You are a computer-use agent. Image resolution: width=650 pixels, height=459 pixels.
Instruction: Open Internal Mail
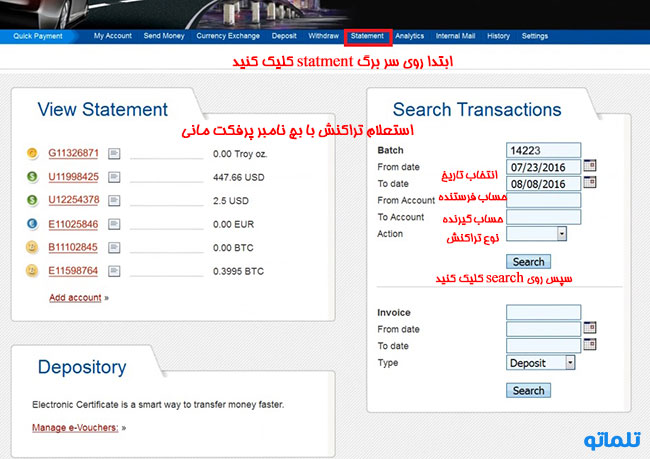click(455, 36)
